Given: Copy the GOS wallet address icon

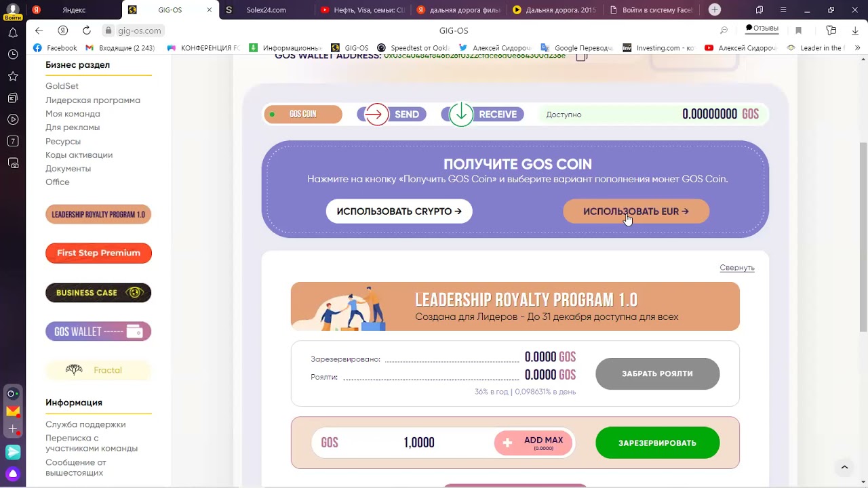Looking at the screenshot, I should coord(580,56).
